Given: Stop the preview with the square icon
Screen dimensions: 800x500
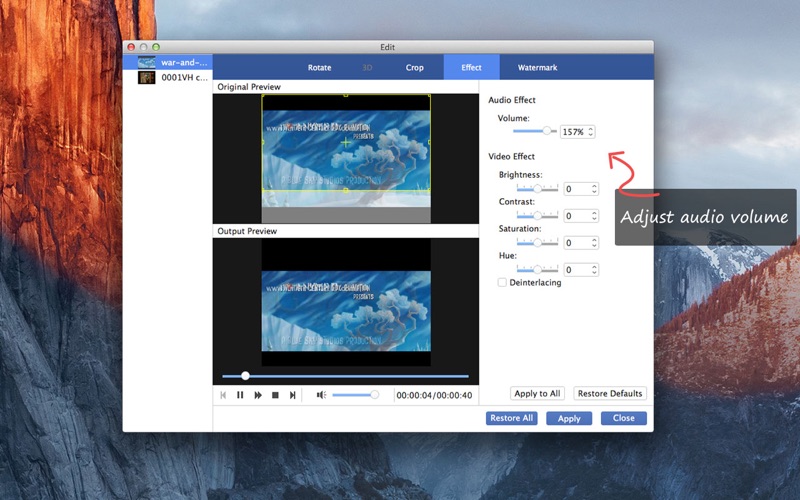Looking at the screenshot, I should [275, 395].
